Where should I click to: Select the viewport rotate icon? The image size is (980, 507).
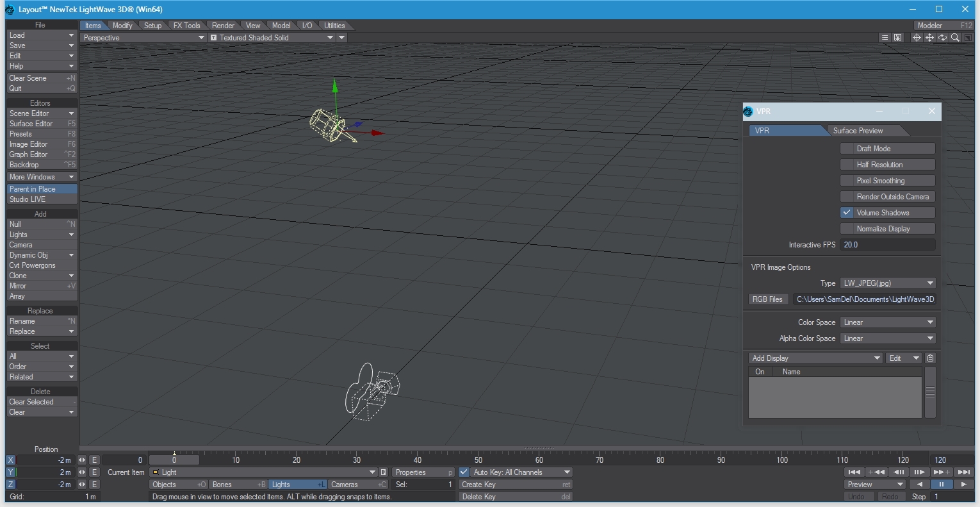coord(942,38)
